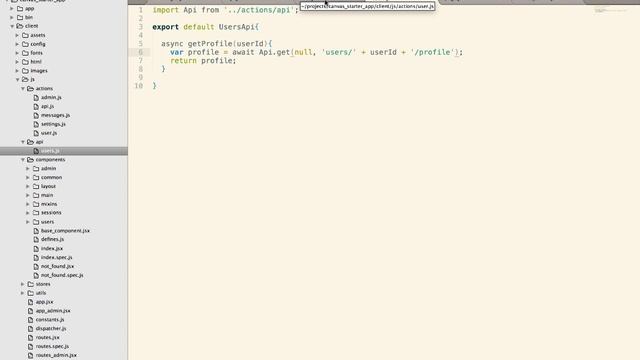
Task: Collapse the js folder arrow
Action: (x=17, y=80)
